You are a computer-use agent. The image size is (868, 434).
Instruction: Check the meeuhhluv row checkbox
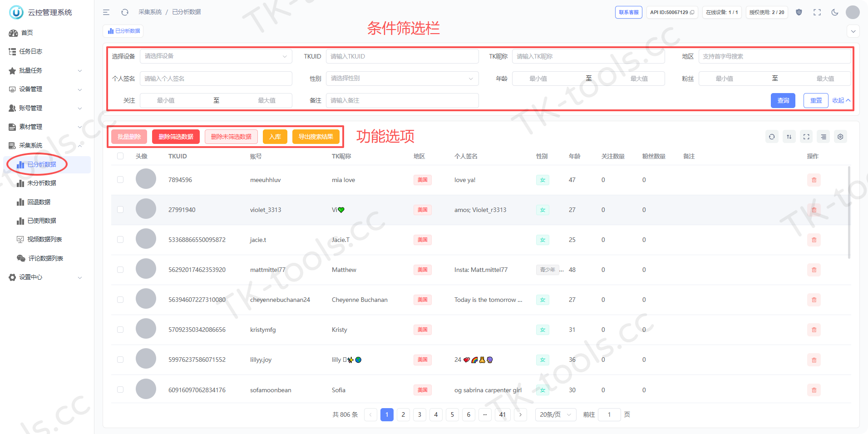point(120,180)
